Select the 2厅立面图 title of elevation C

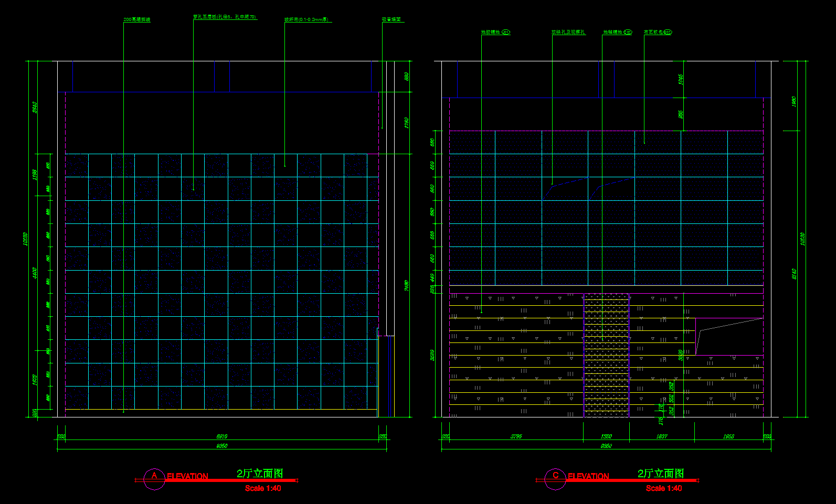tap(661, 474)
